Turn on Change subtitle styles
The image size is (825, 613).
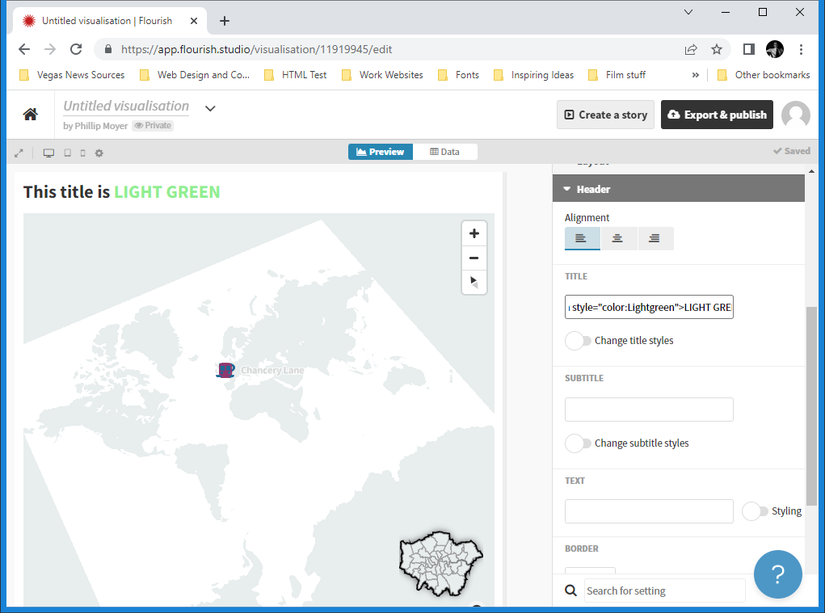tap(578, 443)
